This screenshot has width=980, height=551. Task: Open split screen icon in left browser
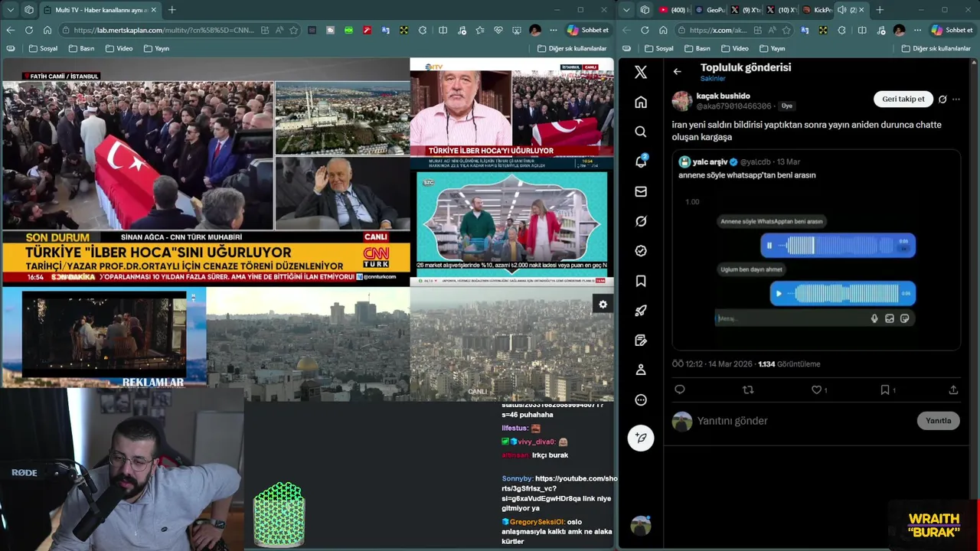[x=443, y=30]
